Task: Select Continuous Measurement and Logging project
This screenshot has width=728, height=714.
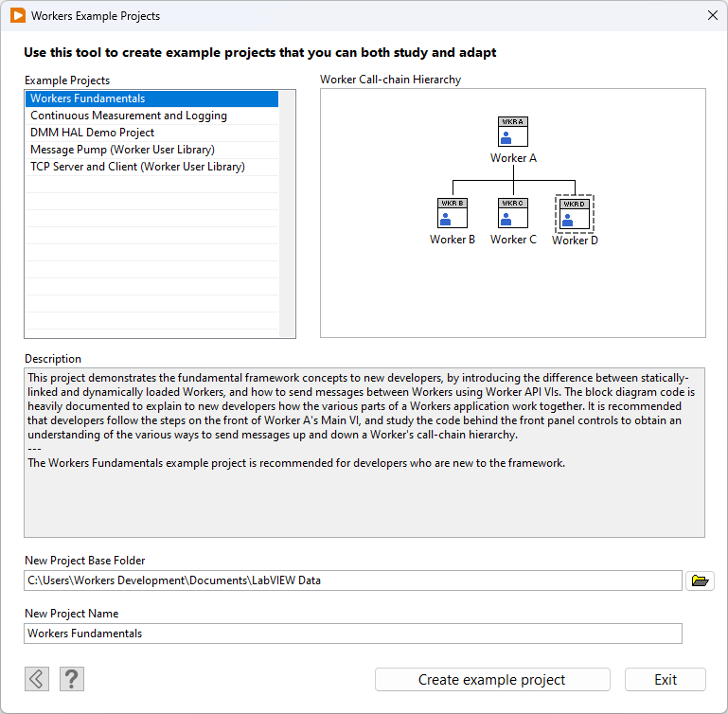Action: pyautogui.click(x=151, y=116)
